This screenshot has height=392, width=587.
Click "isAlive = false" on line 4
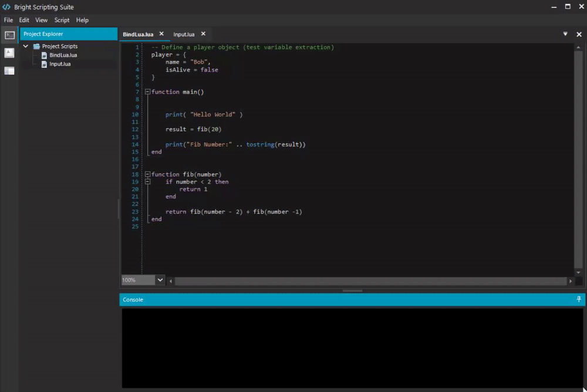pyautogui.click(x=192, y=70)
